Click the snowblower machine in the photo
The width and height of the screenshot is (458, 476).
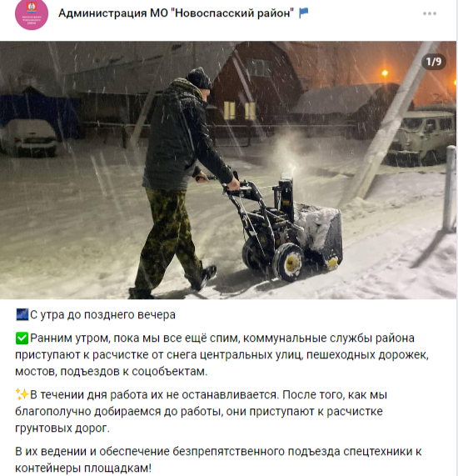point(285,224)
